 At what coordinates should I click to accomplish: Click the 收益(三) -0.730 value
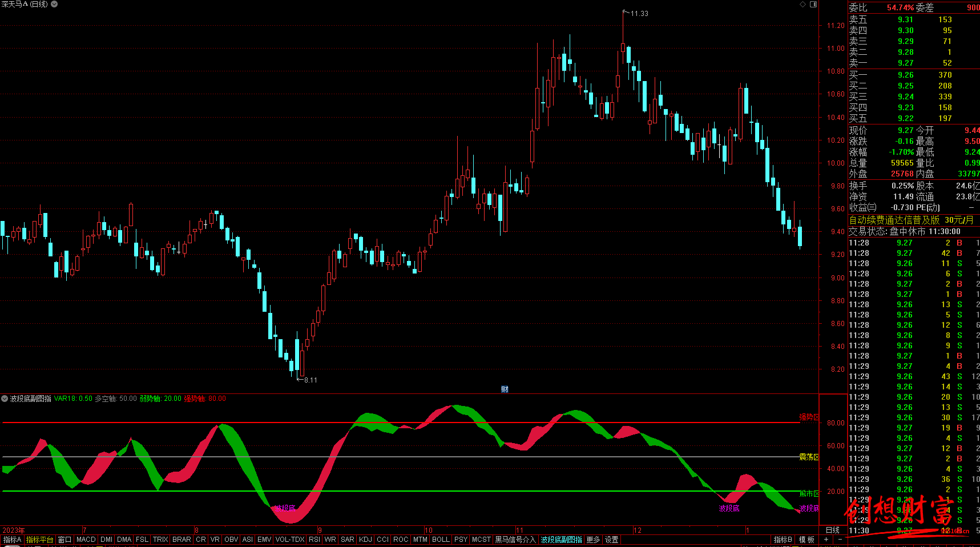[902, 207]
